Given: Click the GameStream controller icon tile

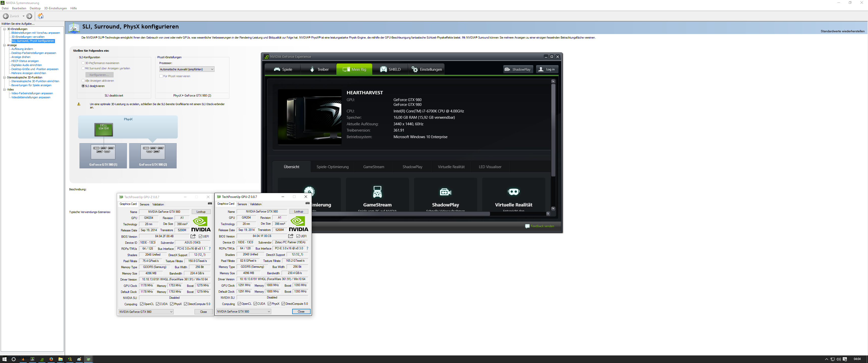Looking at the screenshot, I should point(377,192).
